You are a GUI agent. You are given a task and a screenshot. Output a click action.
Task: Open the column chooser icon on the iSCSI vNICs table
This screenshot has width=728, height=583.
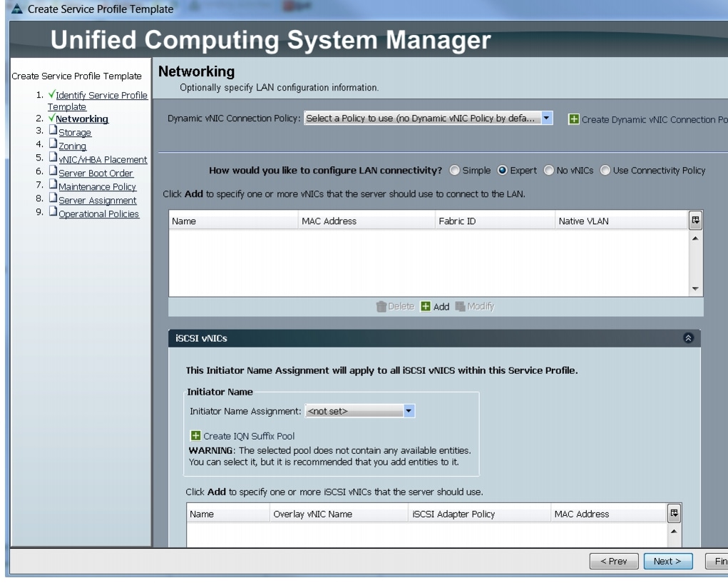coord(674,513)
